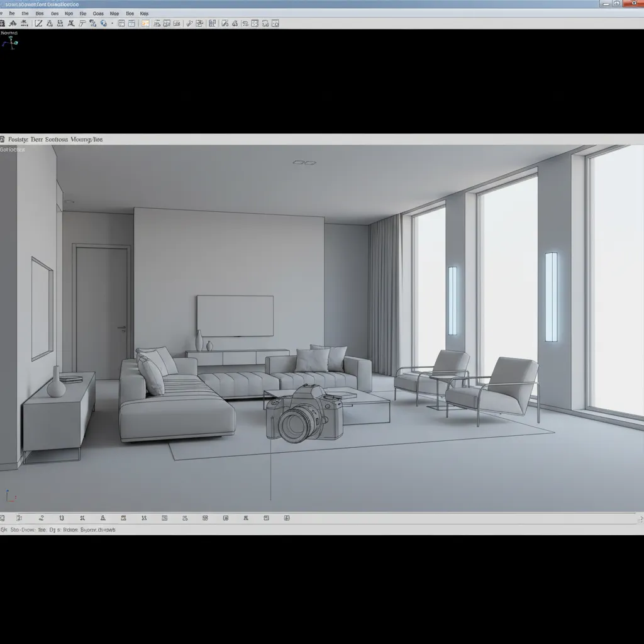
Task: Select the glowing wall sconce nearest the right edge
Action: 551,297
